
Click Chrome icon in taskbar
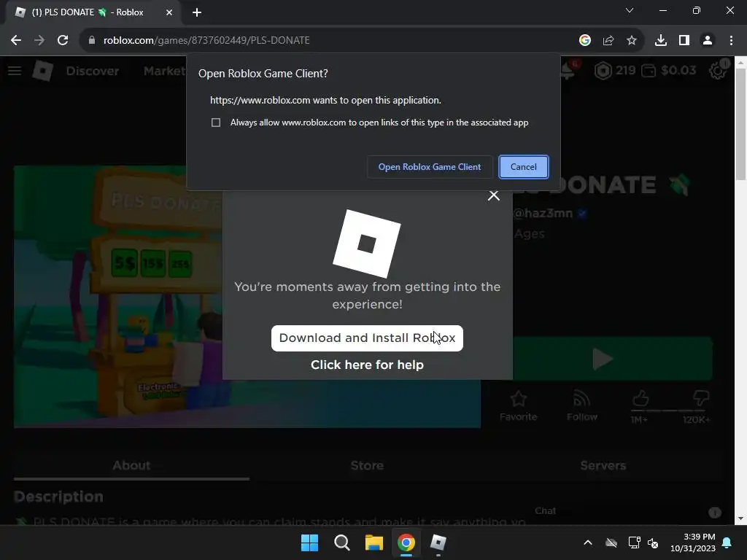coord(406,542)
